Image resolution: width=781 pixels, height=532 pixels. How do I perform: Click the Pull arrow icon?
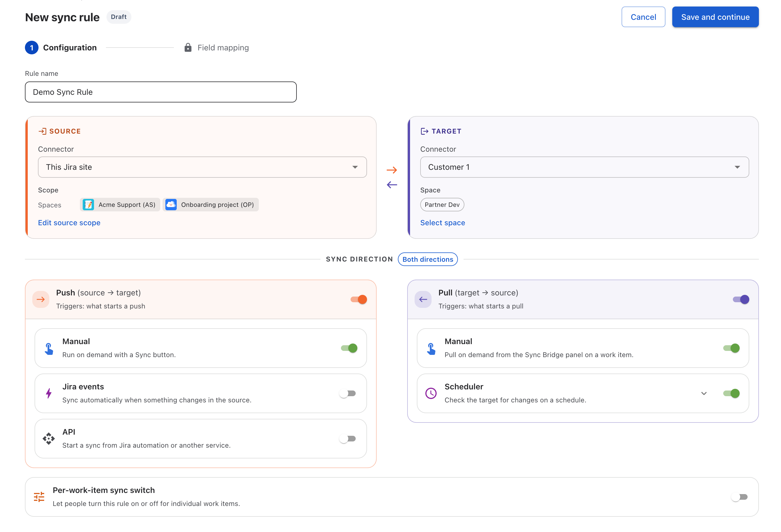click(x=423, y=299)
